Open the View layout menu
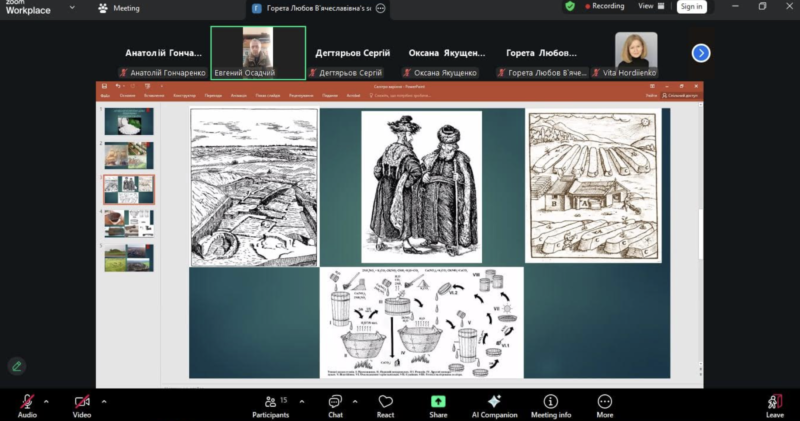Screen dimensions: 800x421 pyautogui.click(x=650, y=6)
